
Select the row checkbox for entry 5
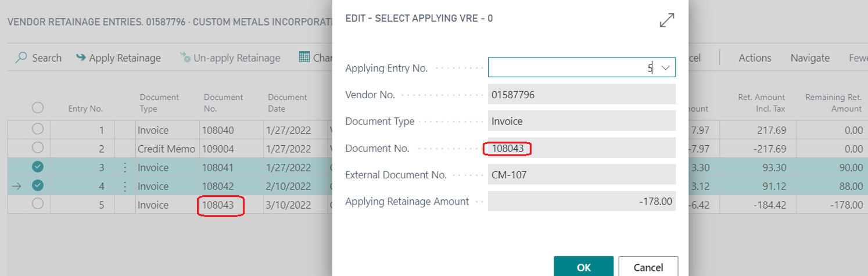tap(38, 205)
